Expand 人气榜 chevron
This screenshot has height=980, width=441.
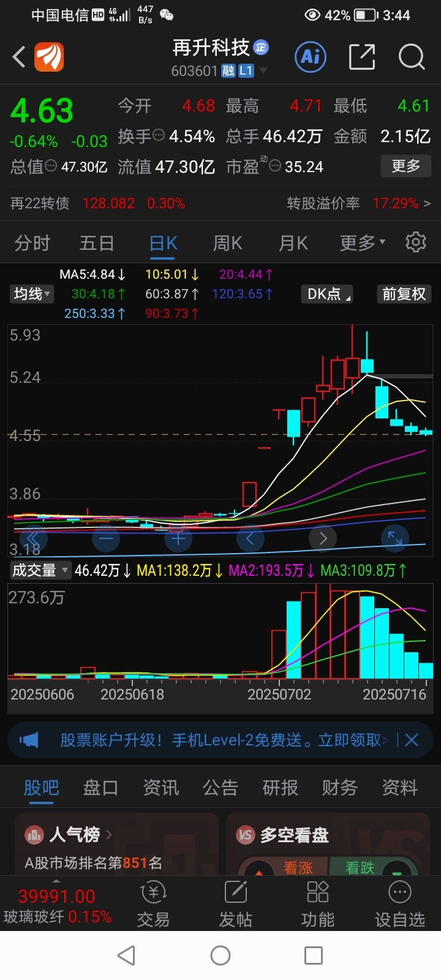tap(109, 834)
